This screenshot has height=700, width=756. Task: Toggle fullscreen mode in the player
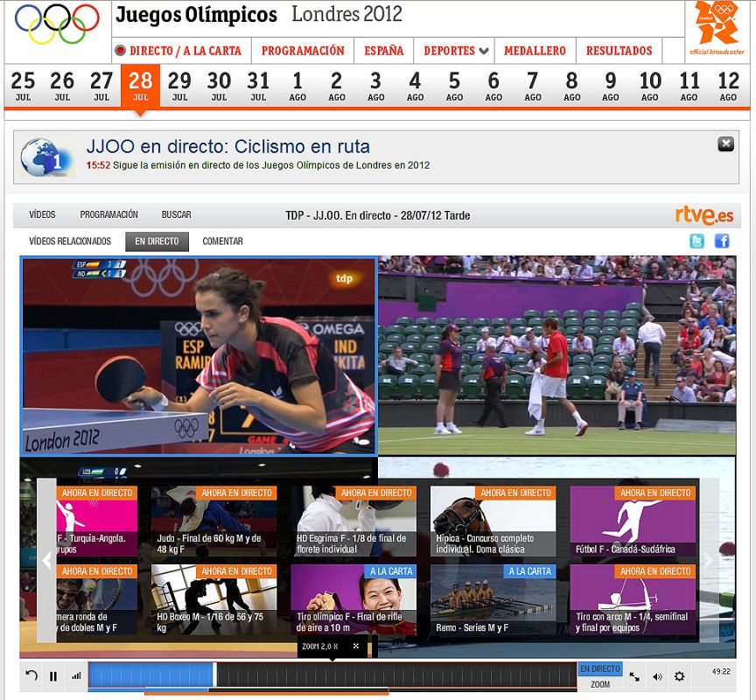[635, 676]
